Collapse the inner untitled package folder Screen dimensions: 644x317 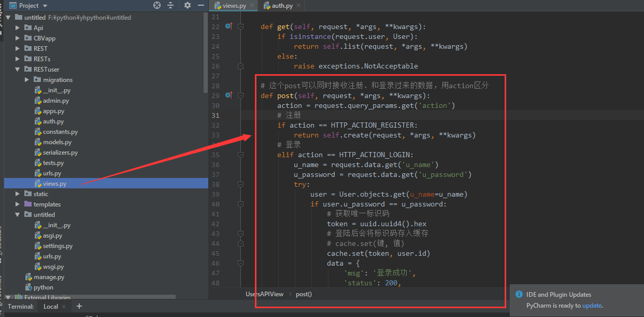coord(18,215)
